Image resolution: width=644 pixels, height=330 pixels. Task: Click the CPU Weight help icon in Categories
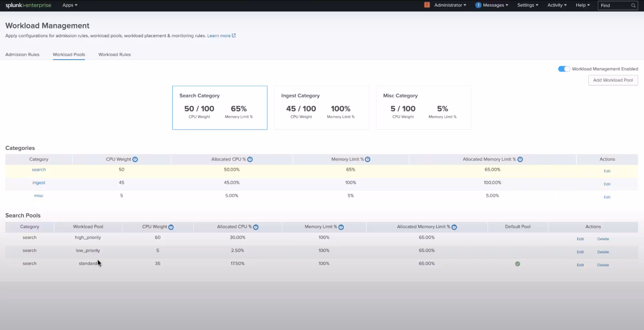point(135,159)
